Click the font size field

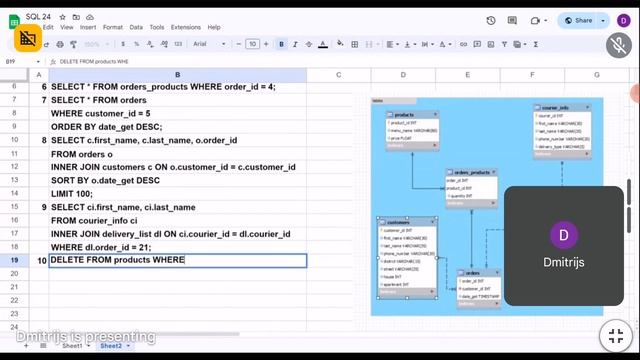pos(252,44)
